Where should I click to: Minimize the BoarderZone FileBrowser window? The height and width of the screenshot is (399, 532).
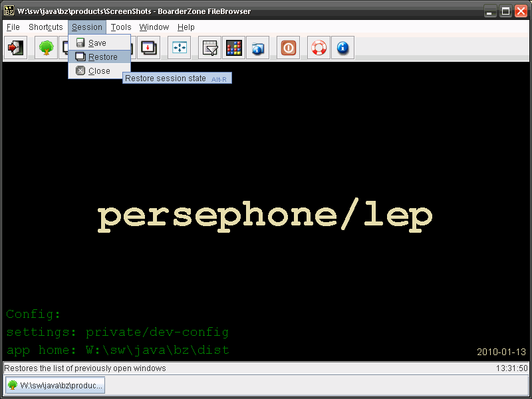point(489,11)
